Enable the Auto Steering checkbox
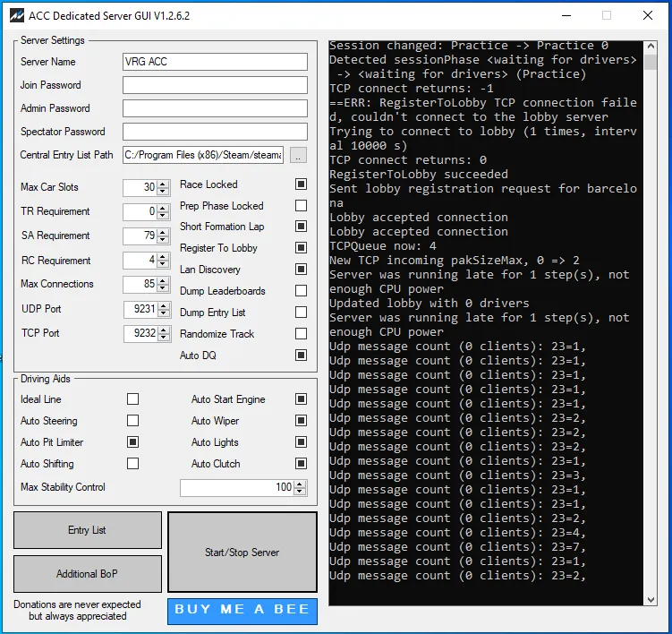This screenshot has height=634, width=672. (x=132, y=421)
